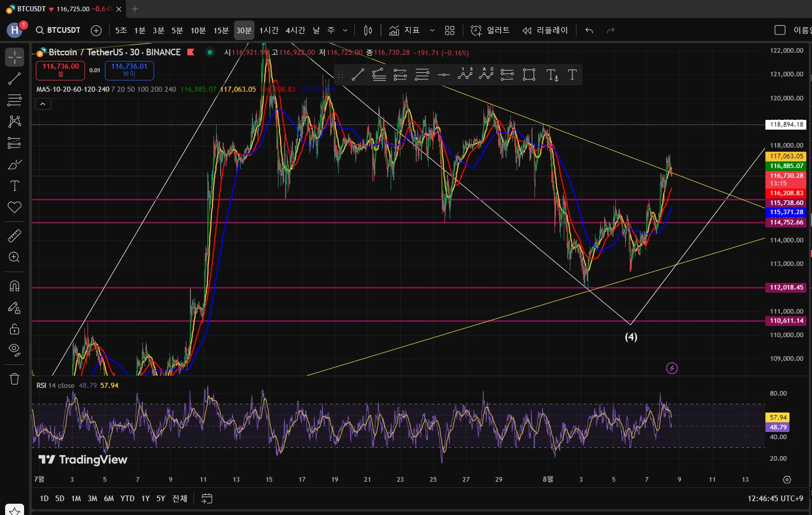The height and width of the screenshot is (515, 812).
Task: Open the layout grid selector icon
Action: click(x=450, y=30)
